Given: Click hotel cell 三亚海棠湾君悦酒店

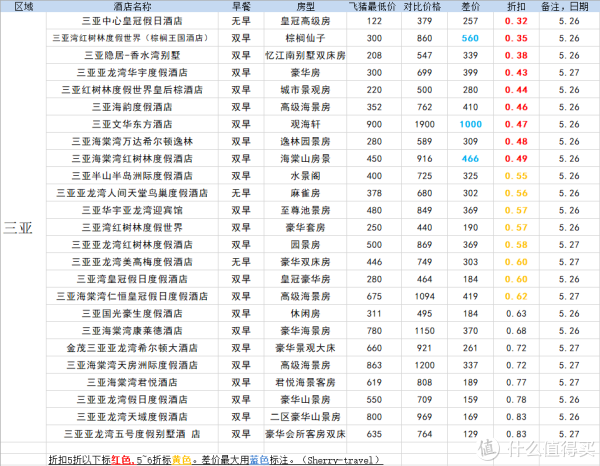Looking at the screenshot, I should [132, 383].
